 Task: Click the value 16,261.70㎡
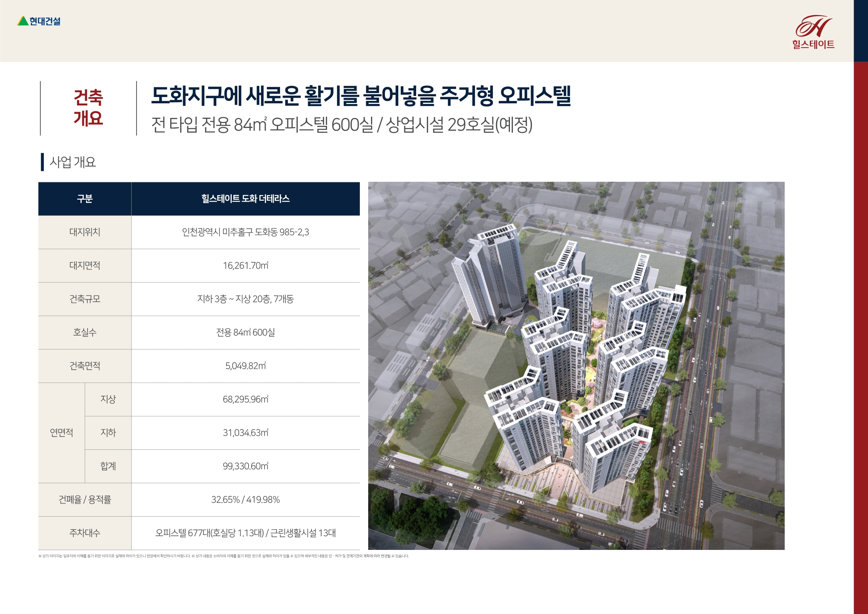pyautogui.click(x=245, y=265)
